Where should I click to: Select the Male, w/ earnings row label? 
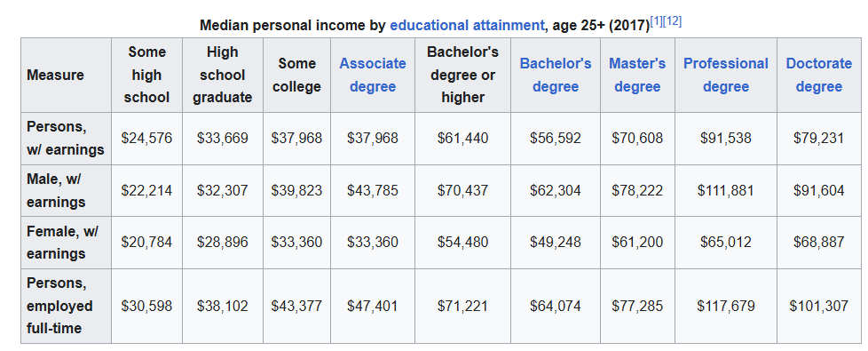click(66, 190)
